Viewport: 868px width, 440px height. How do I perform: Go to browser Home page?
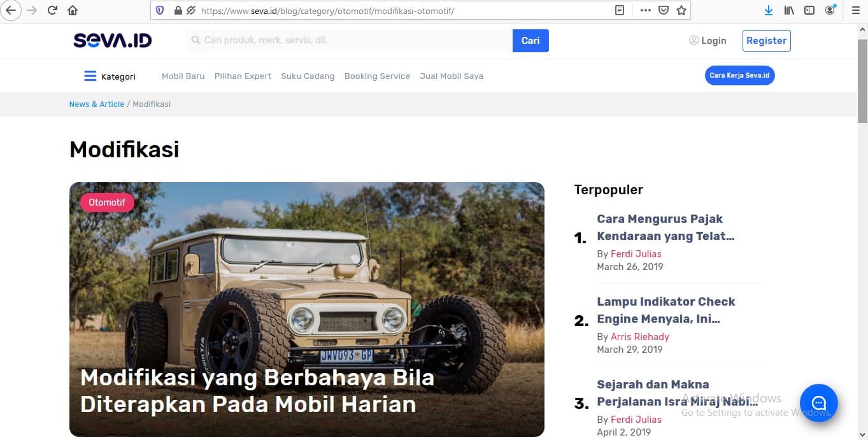tap(73, 10)
